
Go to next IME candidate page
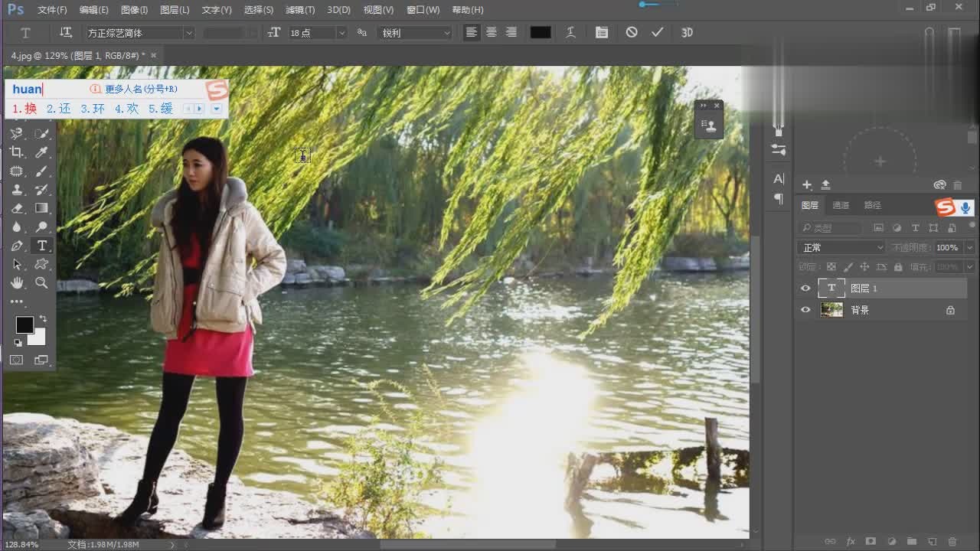pos(199,109)
